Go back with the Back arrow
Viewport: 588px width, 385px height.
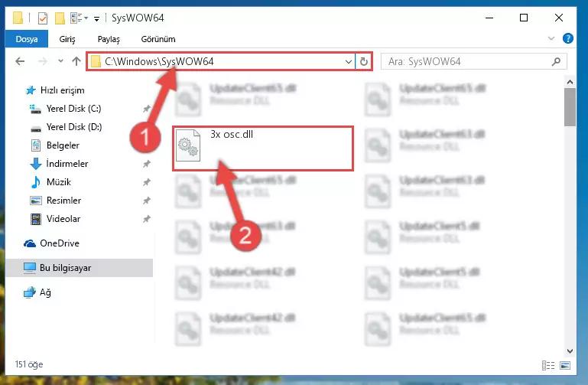pyautogui.click(x=20, y=61)
